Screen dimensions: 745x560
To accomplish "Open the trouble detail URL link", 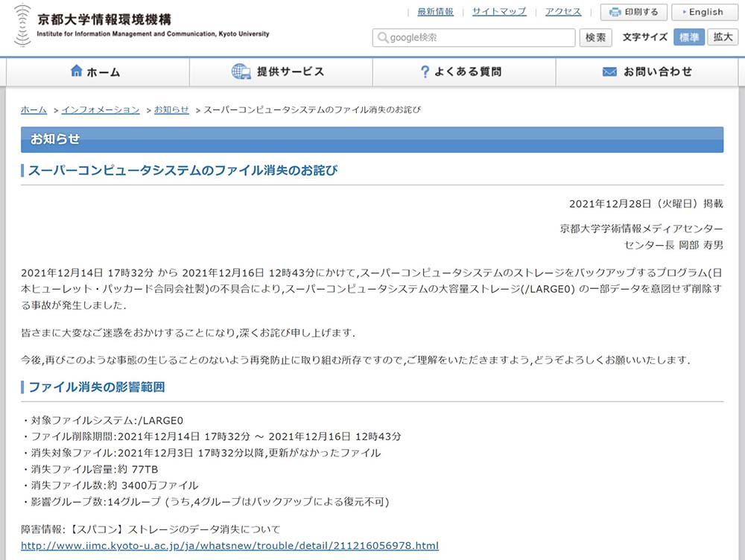I will (229, 546).
